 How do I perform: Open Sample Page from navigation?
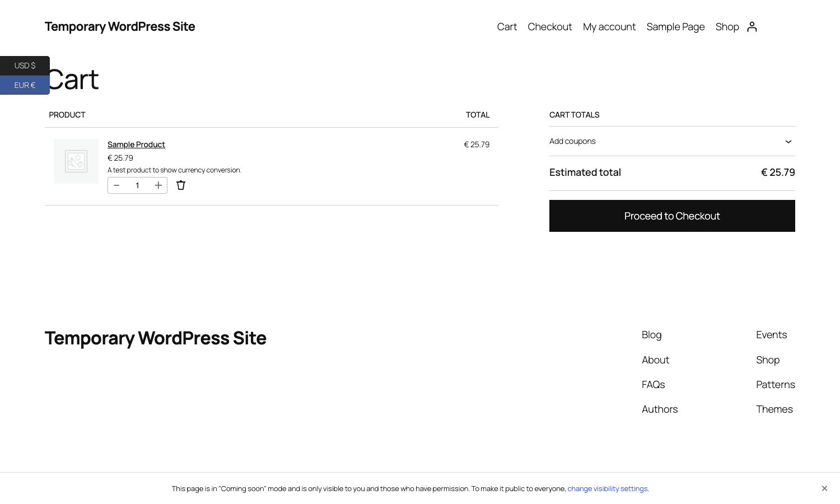click(x=675, y=27)
